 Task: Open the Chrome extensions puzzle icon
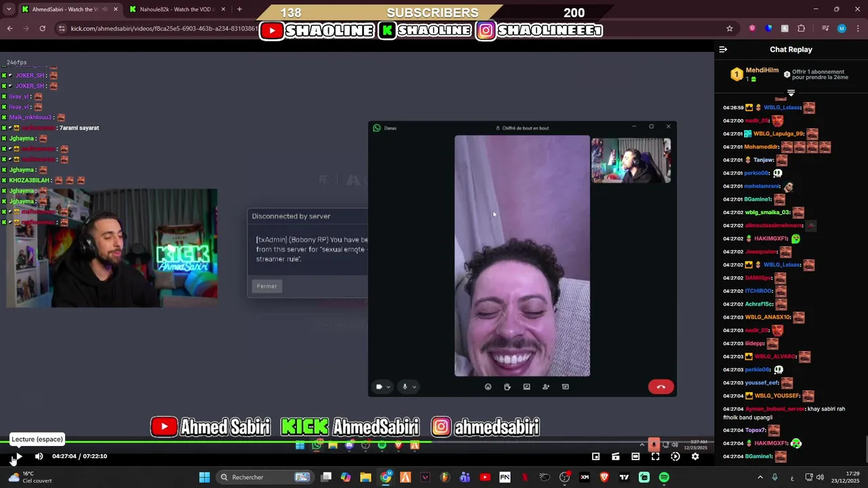click(x=801, y=28)
